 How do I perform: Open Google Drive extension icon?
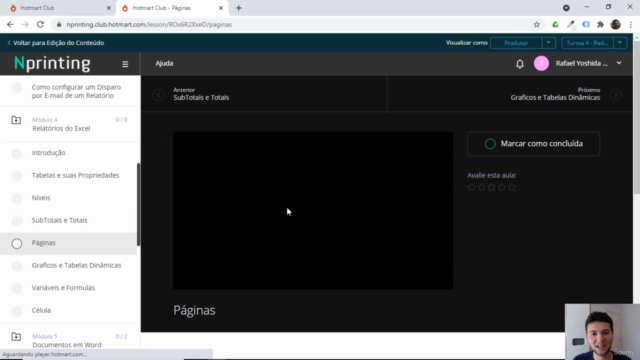[556, 24]
